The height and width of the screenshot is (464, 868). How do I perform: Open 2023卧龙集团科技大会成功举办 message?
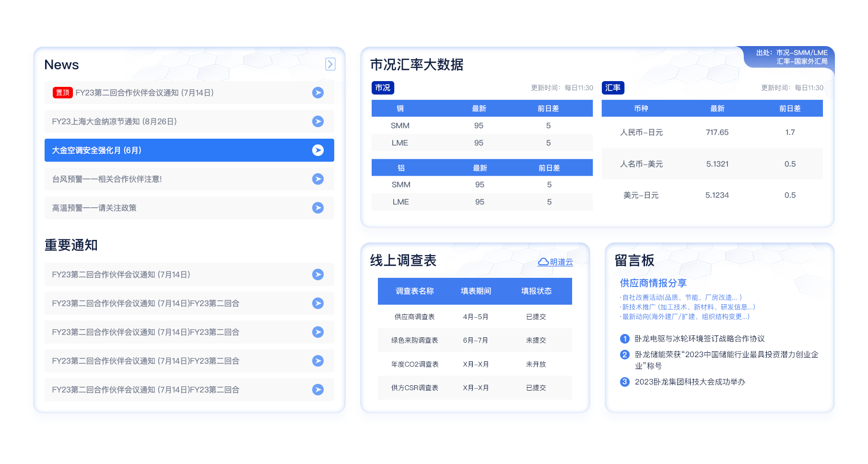690,382
